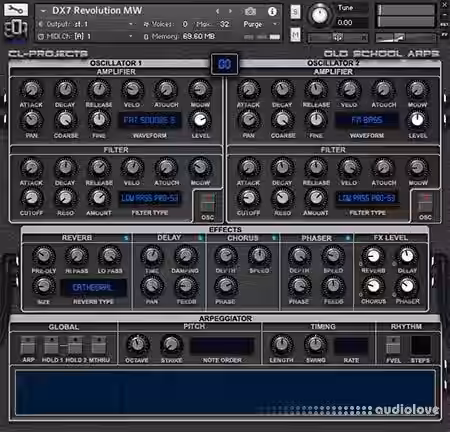Click Oscillator 2 filter AMOUNT knob
The height and width of the screenshot is (432, 450).
coord(316,198)
